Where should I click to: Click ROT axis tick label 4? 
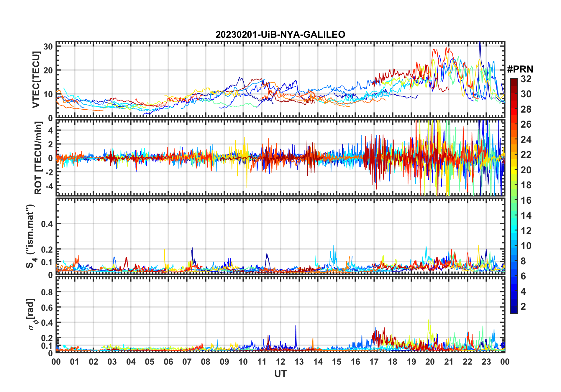50,130
